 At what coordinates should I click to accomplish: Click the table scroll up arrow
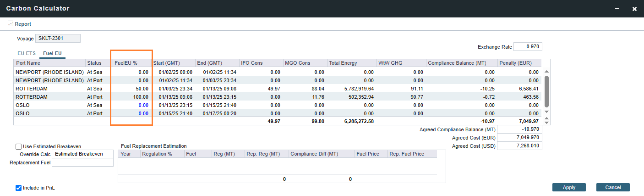(546, 72)
